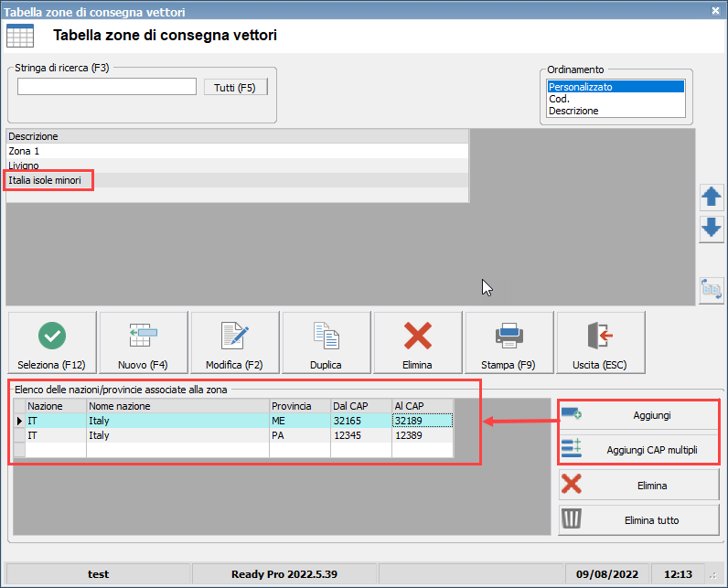Click Elimina tutto trash button
Image resolution: width=728 pixels, height=588 pixels.
click(x=639, y=520)
